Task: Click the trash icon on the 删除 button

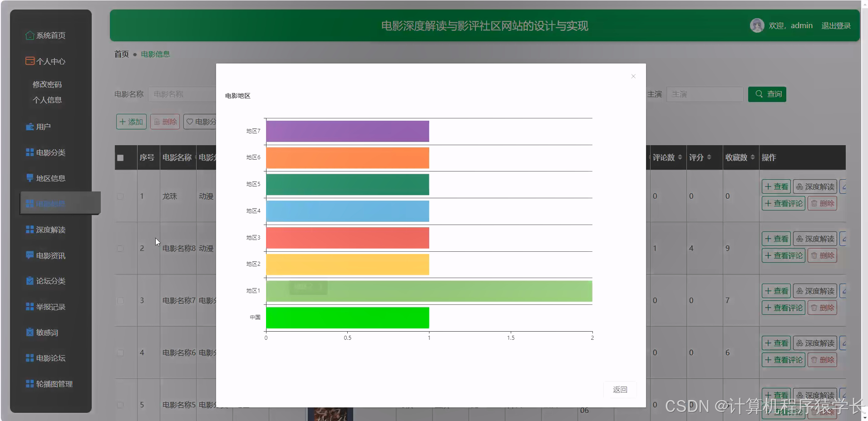Action: click(157, 122)
